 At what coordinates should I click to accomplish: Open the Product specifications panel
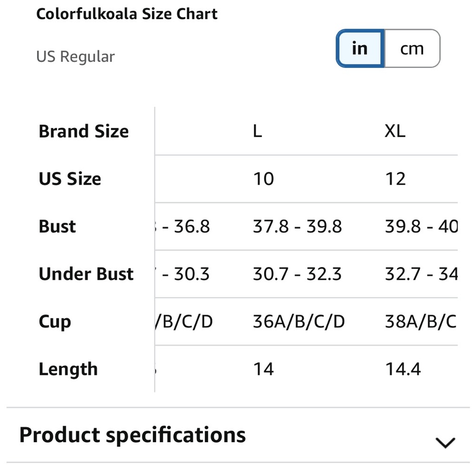[132, 434]
